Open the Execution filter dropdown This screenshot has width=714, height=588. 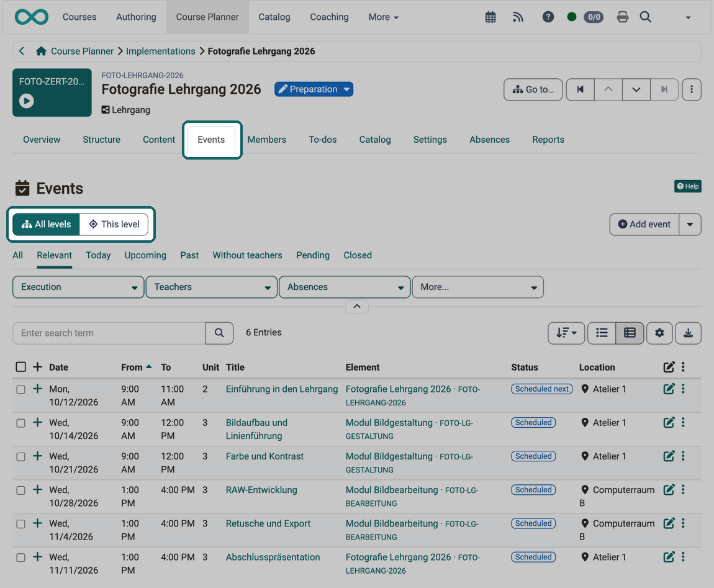(78, 287)
